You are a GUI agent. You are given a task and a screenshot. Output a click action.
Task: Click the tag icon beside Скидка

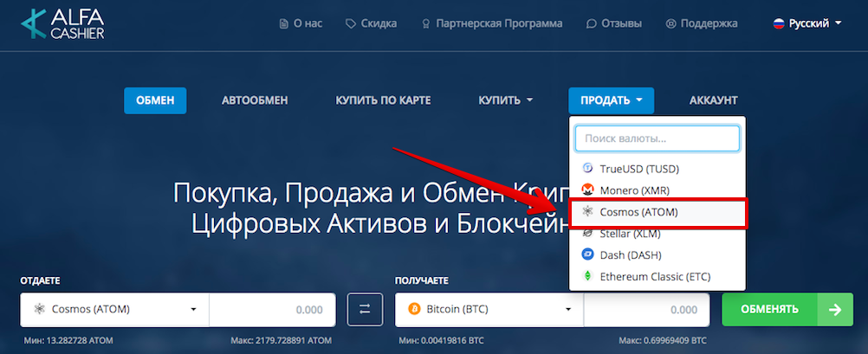(x=351, y=23)
